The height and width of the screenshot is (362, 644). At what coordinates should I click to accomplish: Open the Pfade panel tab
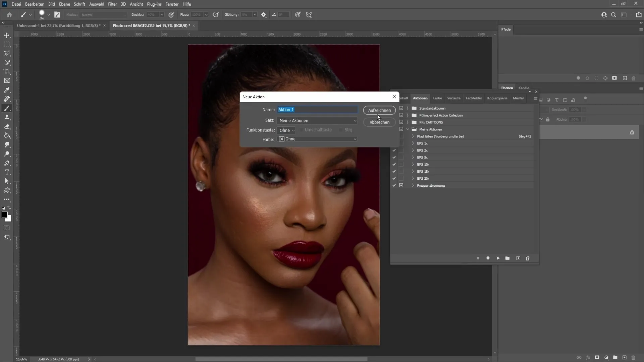click(506, 29)
